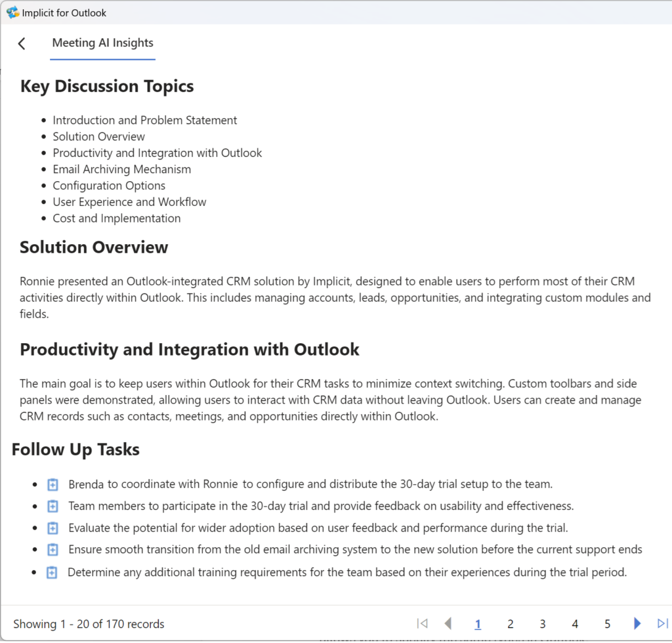Go to the previous page arrow

point(448,623)
